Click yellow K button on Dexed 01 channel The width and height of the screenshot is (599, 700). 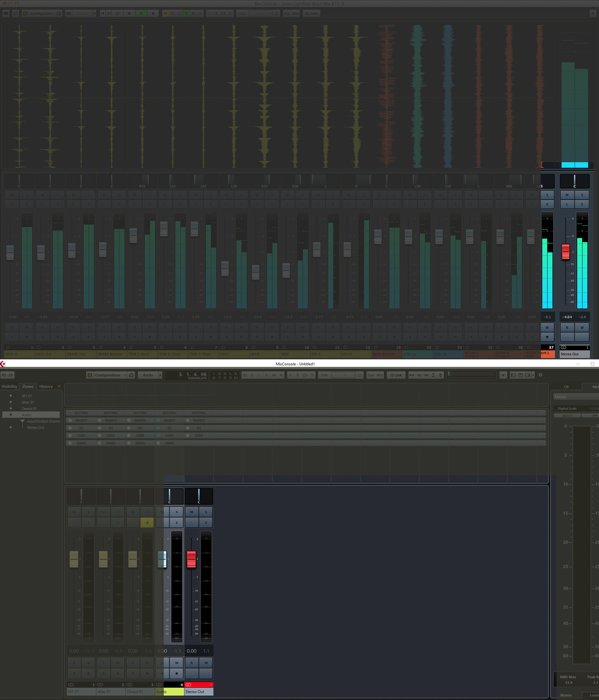147,523
